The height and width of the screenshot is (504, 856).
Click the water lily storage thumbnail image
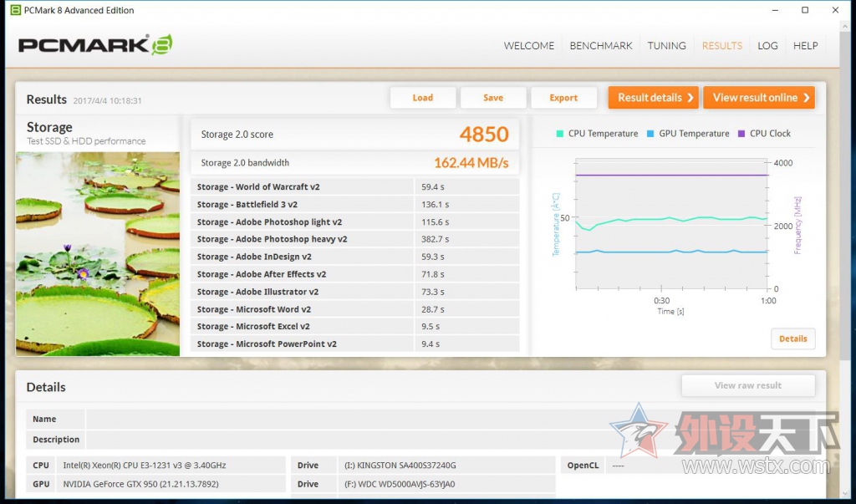click(x=98, y=254)
